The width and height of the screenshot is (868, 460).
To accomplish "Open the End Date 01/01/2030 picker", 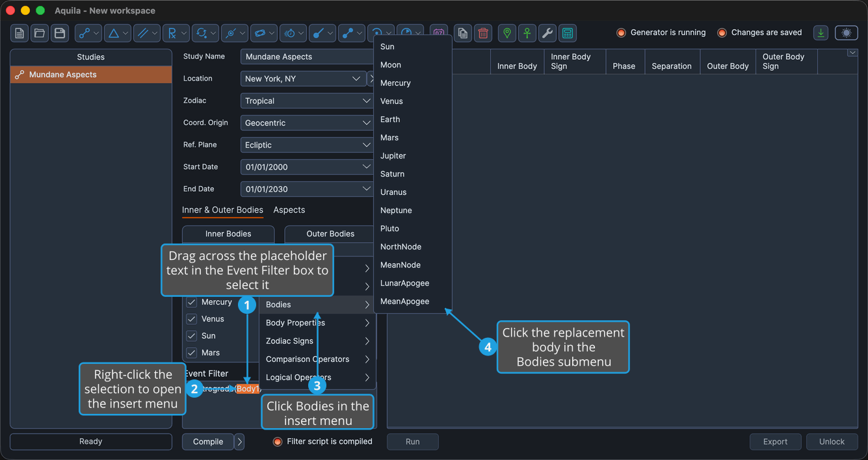I will [x=307, y=189].
